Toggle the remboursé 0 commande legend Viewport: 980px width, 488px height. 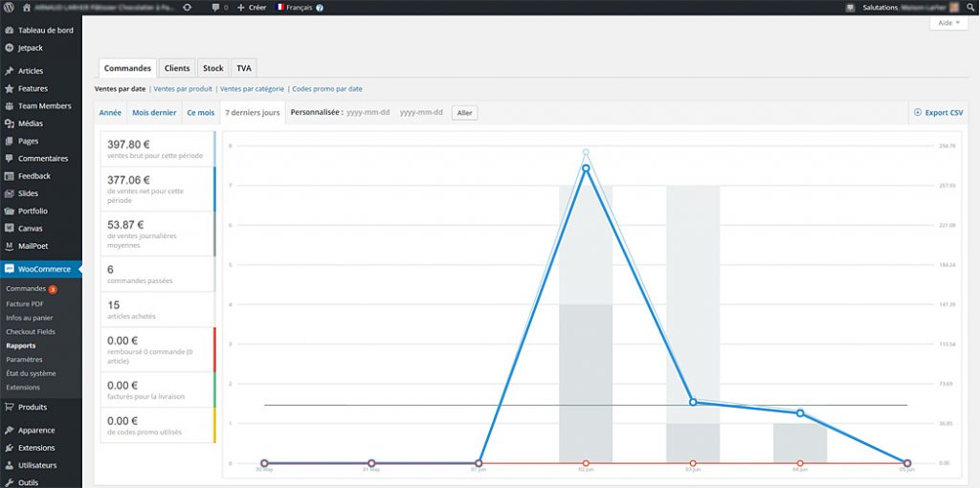pyautogui.click(x=158, y=349)
